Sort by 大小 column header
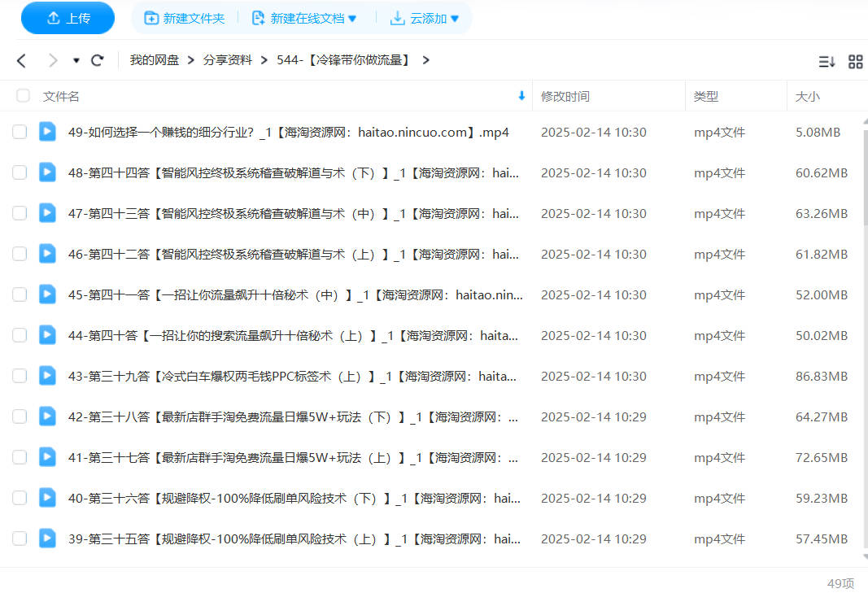 click(x=807, y=96)
